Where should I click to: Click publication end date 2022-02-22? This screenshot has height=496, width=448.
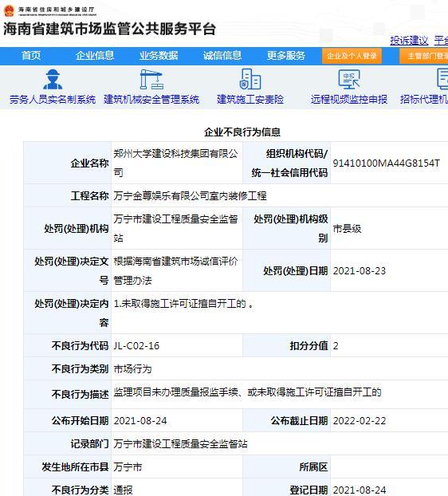tap(360, 421)
